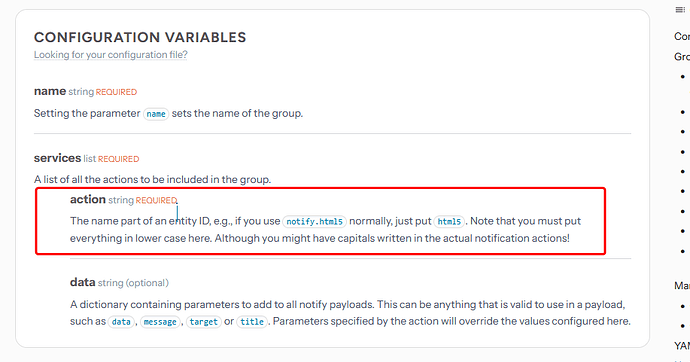
Task: Open 'Looking for your configuration file?' link
Action: [110, 55]
